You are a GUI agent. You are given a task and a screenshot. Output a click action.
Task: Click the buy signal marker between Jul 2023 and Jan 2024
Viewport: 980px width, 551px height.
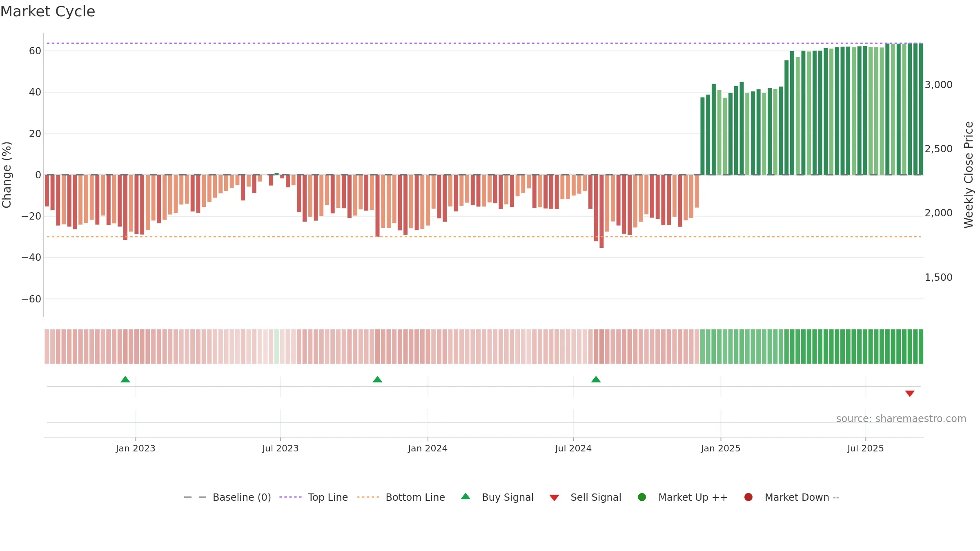(x=377, y=380)
